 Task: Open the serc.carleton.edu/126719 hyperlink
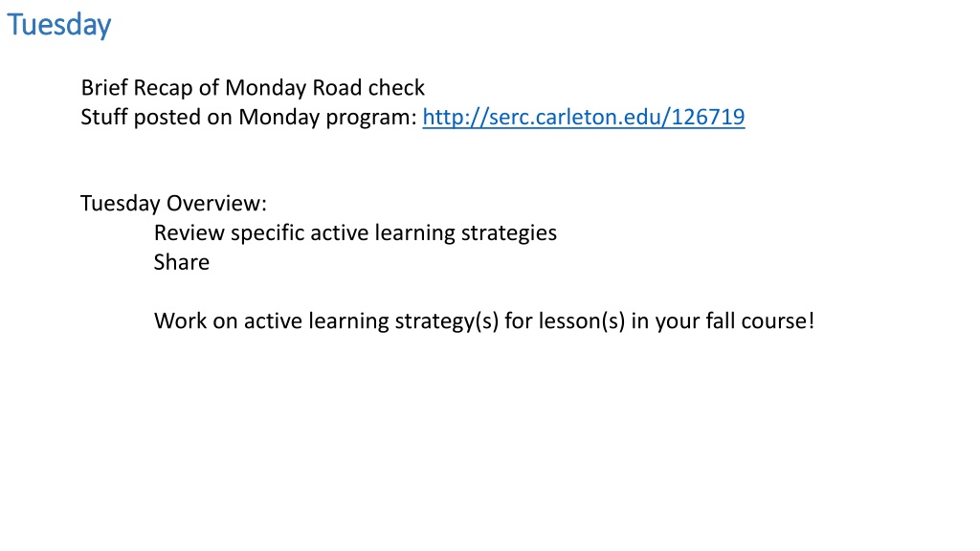[583, 117]
